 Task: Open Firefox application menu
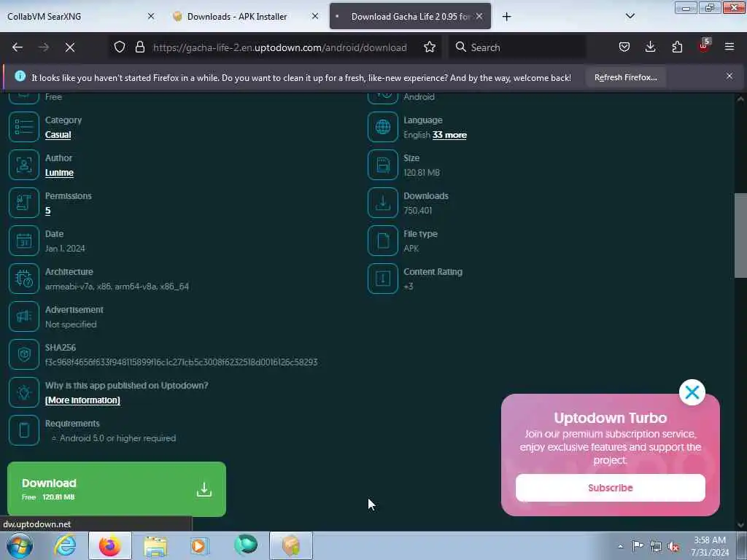click(x=729, y=47)
